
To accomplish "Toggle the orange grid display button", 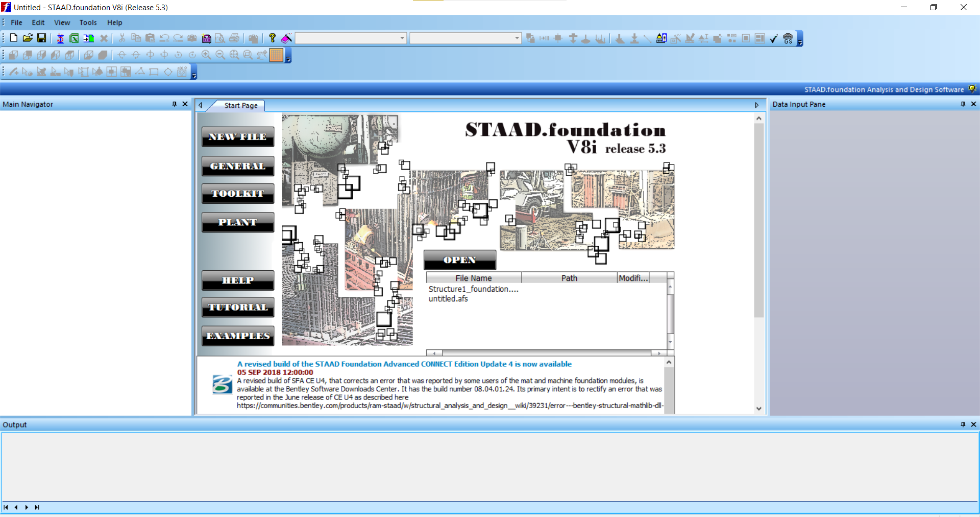I will [x=276, y=55].
